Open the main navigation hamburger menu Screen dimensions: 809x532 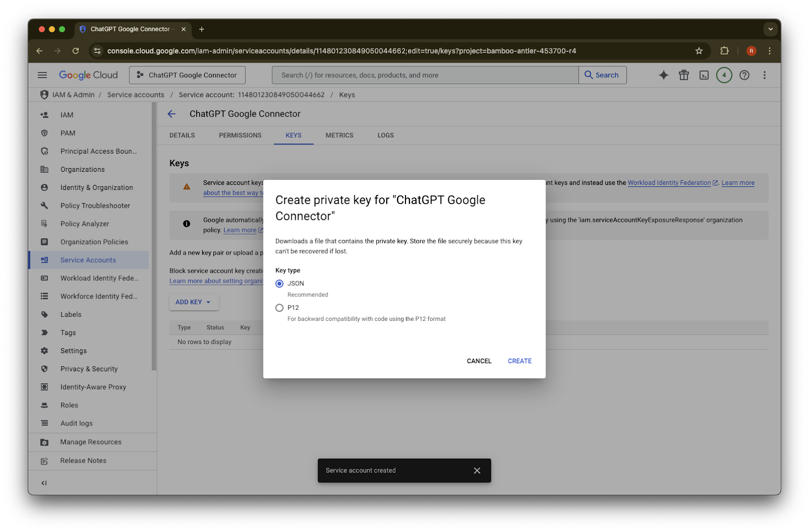(x=42, y=75)
